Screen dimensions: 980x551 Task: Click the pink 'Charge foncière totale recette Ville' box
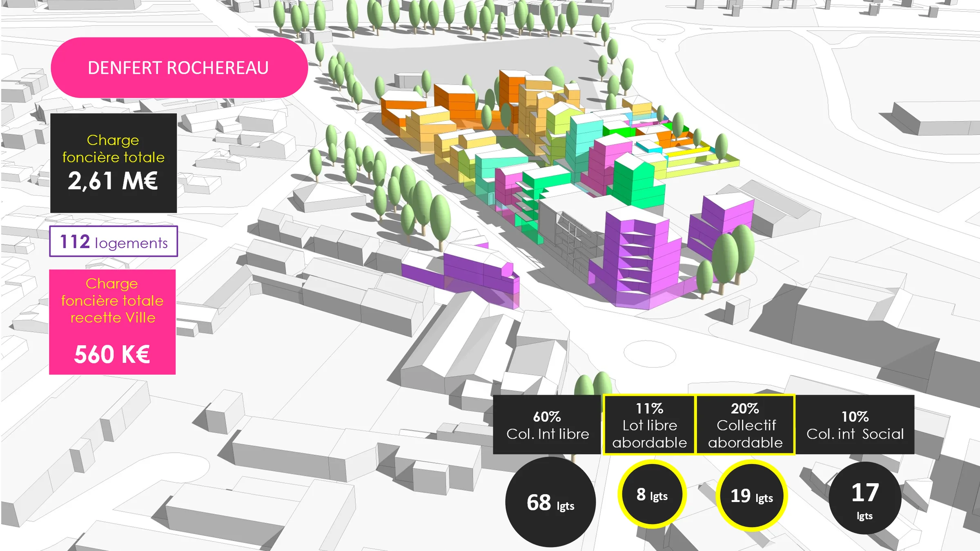coord(112,322)
